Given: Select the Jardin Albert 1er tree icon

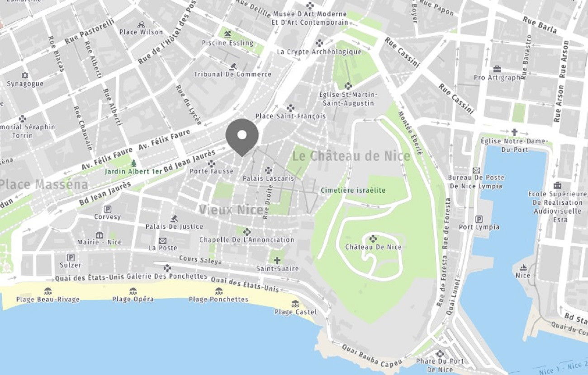Looking at the screenshot, I should [x=133, y=163].
